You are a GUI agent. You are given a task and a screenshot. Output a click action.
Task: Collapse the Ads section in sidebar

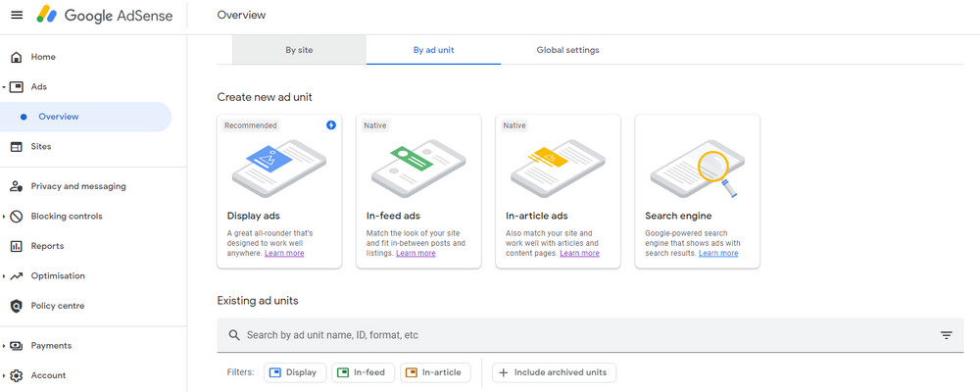tap(4, 87)
